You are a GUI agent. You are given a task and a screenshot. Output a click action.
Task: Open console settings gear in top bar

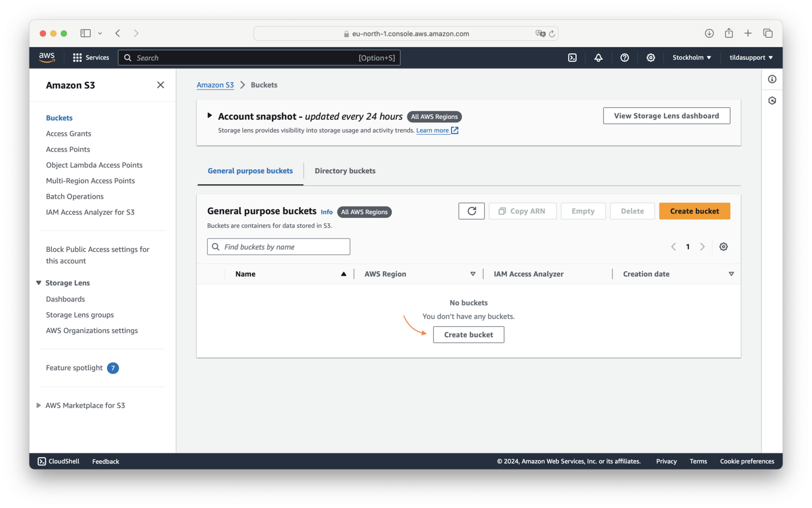[651, 58]
